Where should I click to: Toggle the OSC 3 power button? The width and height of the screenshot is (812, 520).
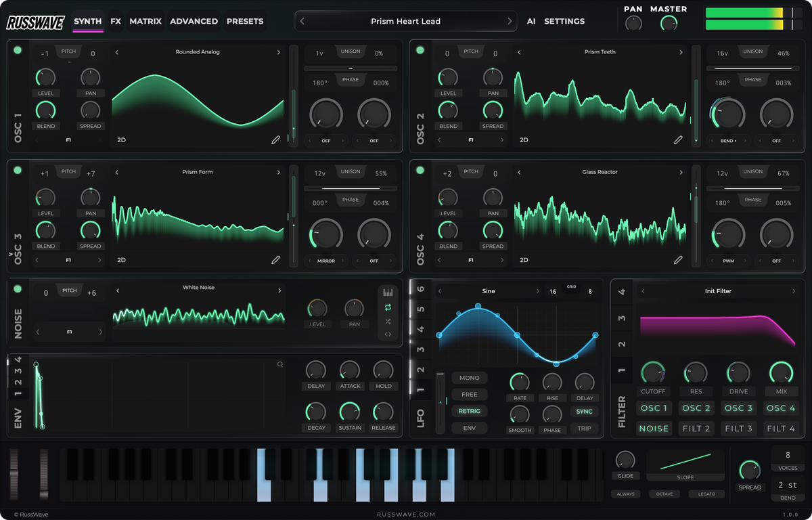point(18,170)
